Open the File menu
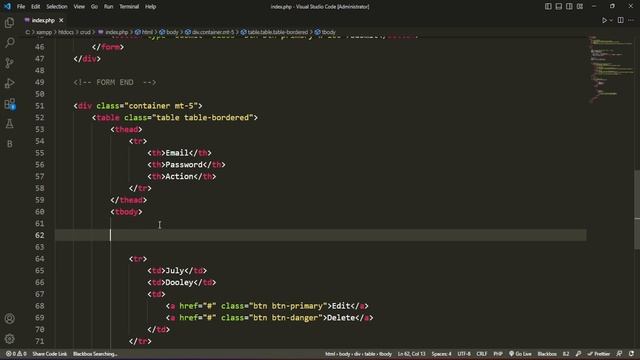Image resolution: width=640 pixels, height=360 pixels. click(21, 7)
